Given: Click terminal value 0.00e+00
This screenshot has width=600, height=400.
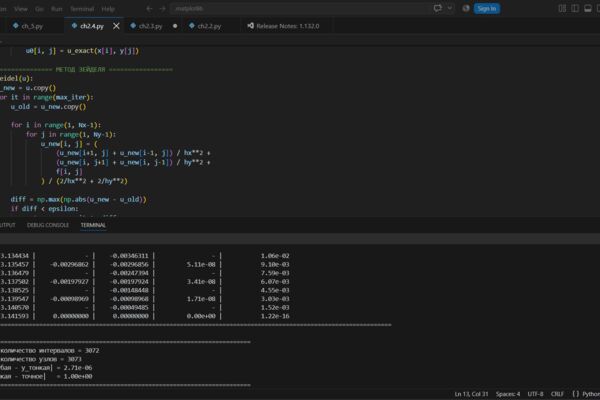Looking at the screenshot, I should tap(201, 316).
